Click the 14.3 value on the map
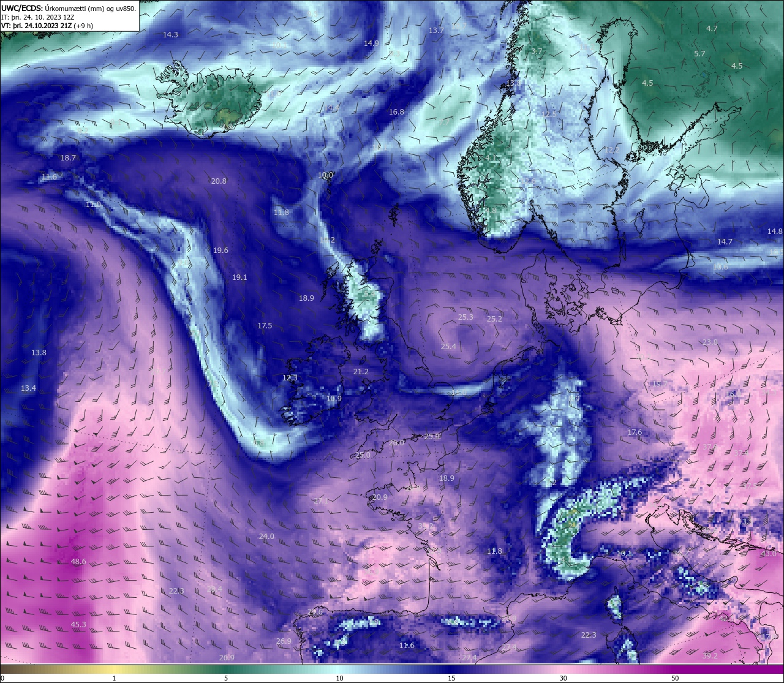Viewport: 784px width, 683px height. coord(170,35)
